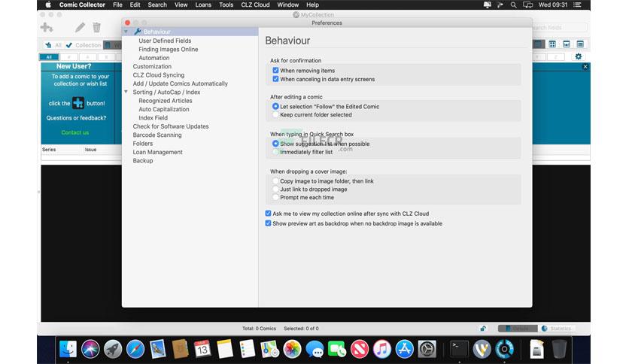Viewport: 629px width, 364px height.
Task: Open Messages from the Dock
Action: [x=315, y=349]
